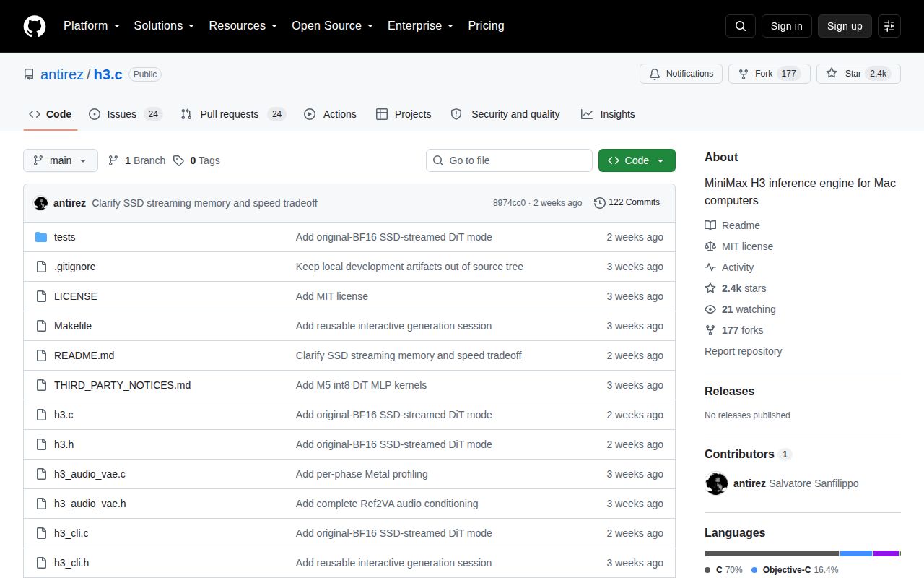Open commit message 'Add MIT license'
The height and width of the screenshot is (578, 924).
tap(332, 296)
